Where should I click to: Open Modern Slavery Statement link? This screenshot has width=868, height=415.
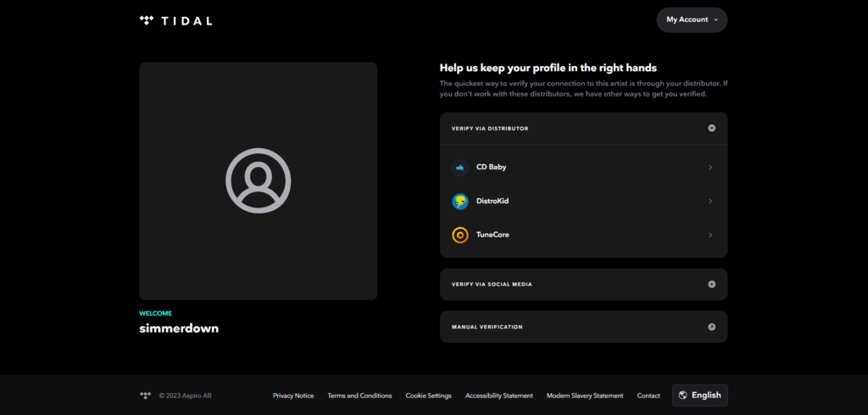[585, 396]
